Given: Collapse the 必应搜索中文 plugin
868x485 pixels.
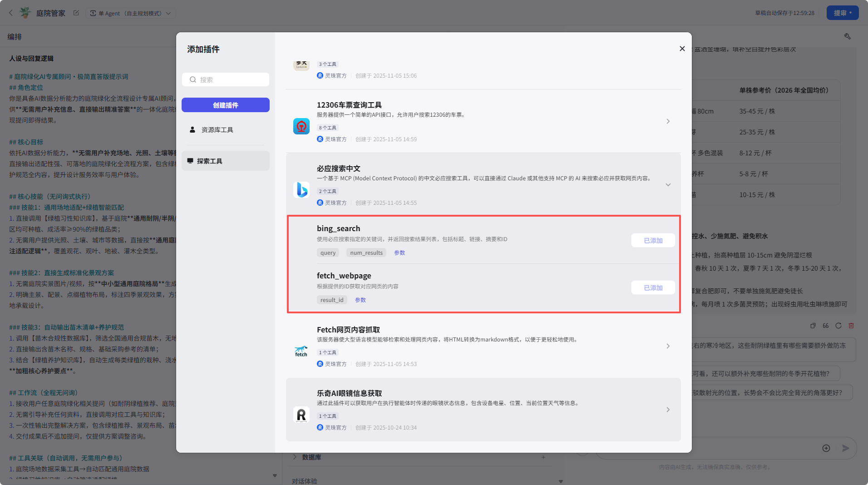Looking at the screenshot, I should pyautogui.click(x=668, y=185).
